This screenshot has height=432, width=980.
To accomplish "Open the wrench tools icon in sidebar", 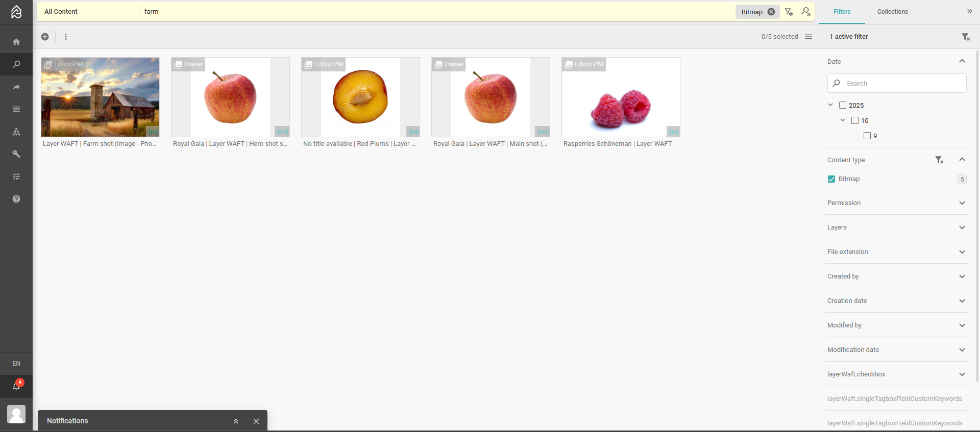I will click(16, 154).
